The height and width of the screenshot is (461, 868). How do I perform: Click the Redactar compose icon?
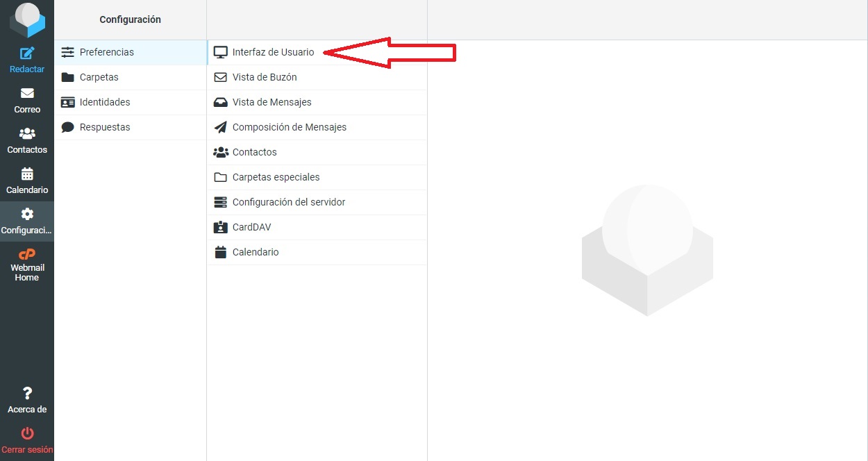click(x=27, y=53)
